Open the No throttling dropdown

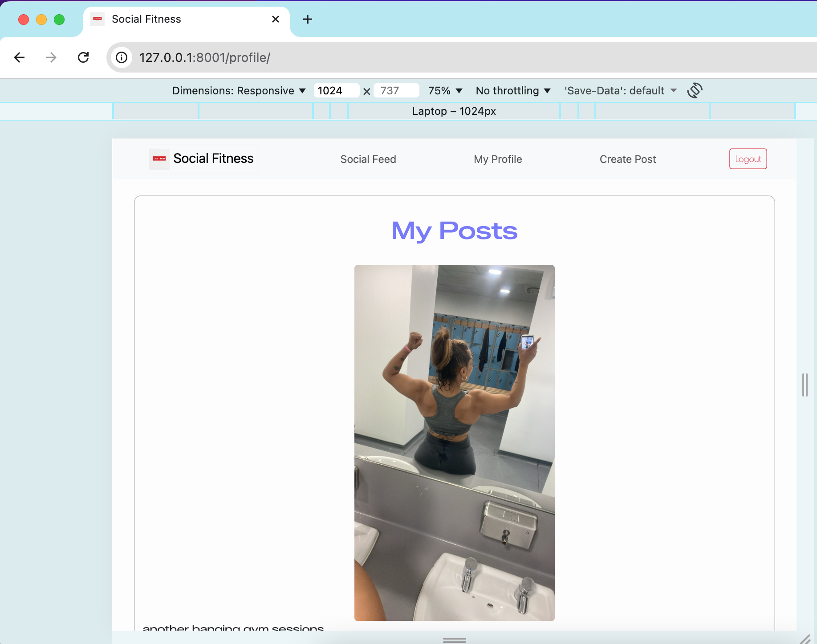point(512,90)
